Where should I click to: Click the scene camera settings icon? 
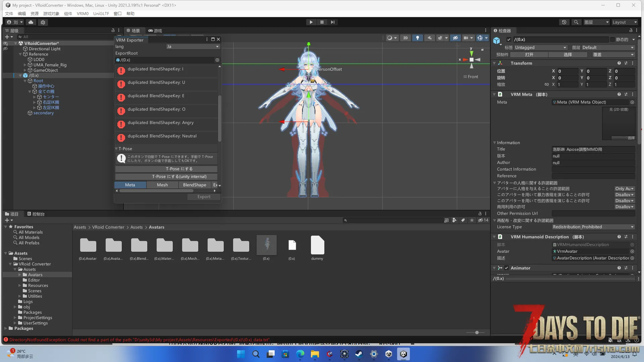[x=466, y=38]
